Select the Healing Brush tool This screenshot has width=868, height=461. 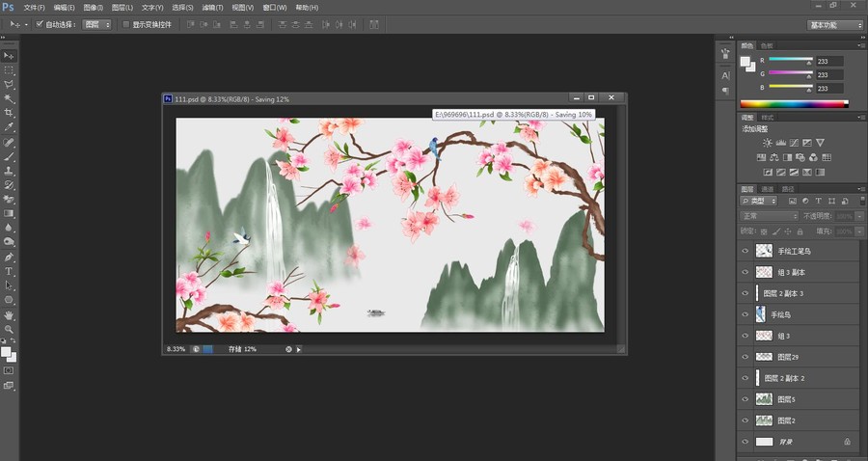(x=9, y=143)
